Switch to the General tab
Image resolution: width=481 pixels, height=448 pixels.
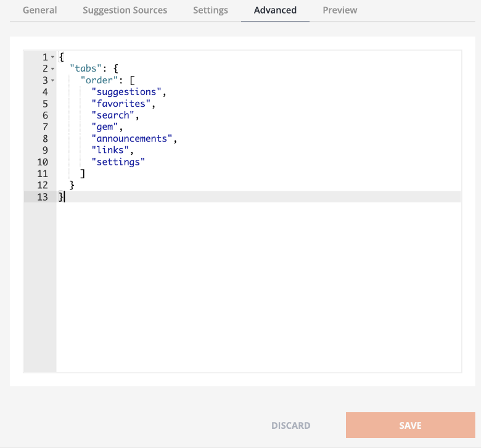click(40, 10)
